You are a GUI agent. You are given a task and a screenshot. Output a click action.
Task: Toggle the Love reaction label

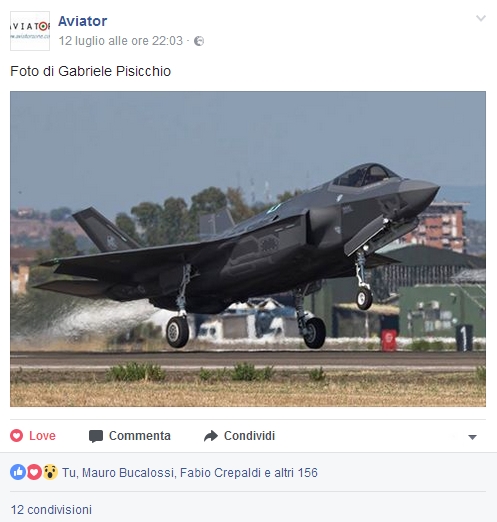coord(42,436)
